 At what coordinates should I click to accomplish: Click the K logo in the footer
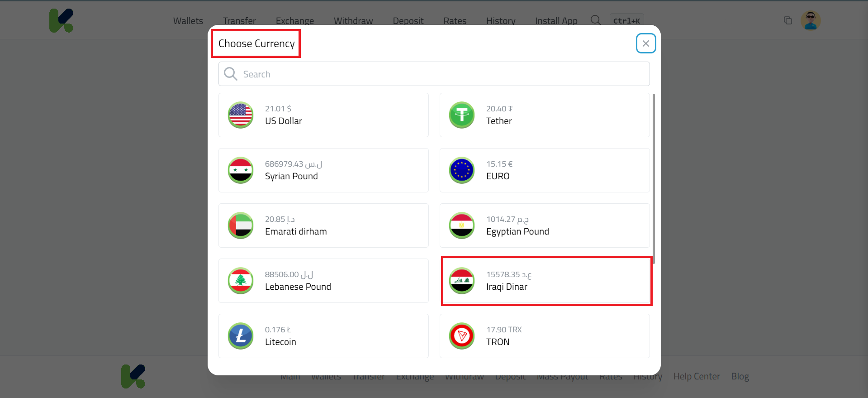(x=133, y=376)
